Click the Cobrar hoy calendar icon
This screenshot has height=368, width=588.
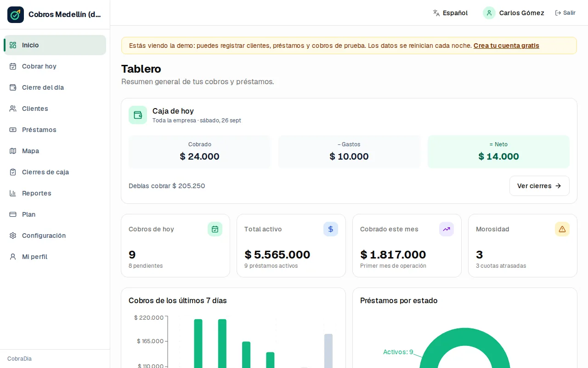(x=13, y=66)
